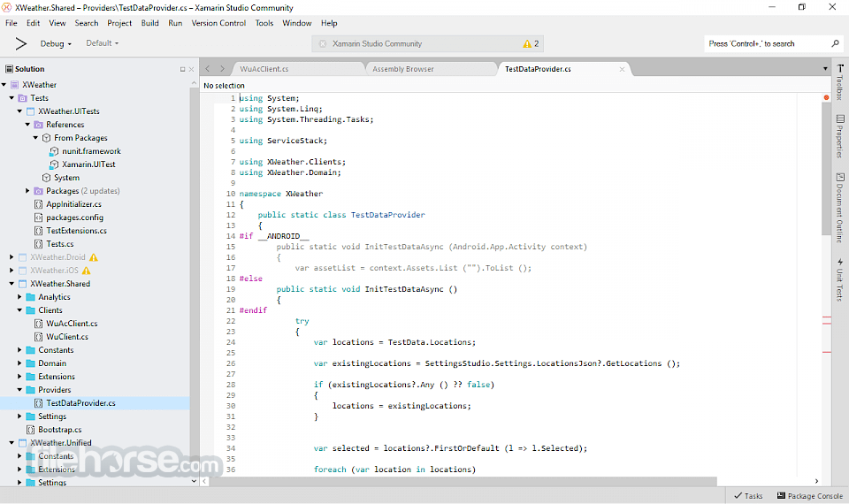Open the Build menu

tap(150, 23)
